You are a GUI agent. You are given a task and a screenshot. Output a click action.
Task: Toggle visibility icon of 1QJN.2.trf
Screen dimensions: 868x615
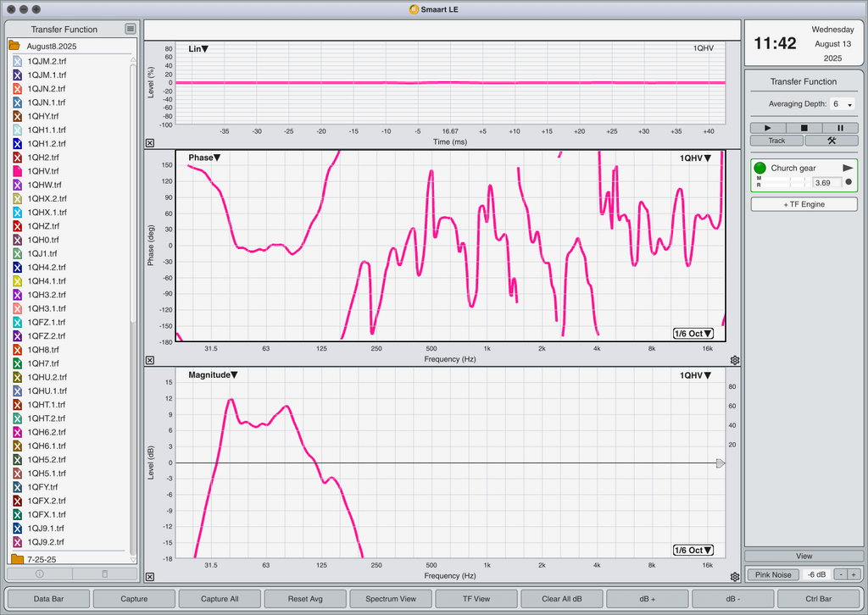pyautogui.click(x=17, y=88)
